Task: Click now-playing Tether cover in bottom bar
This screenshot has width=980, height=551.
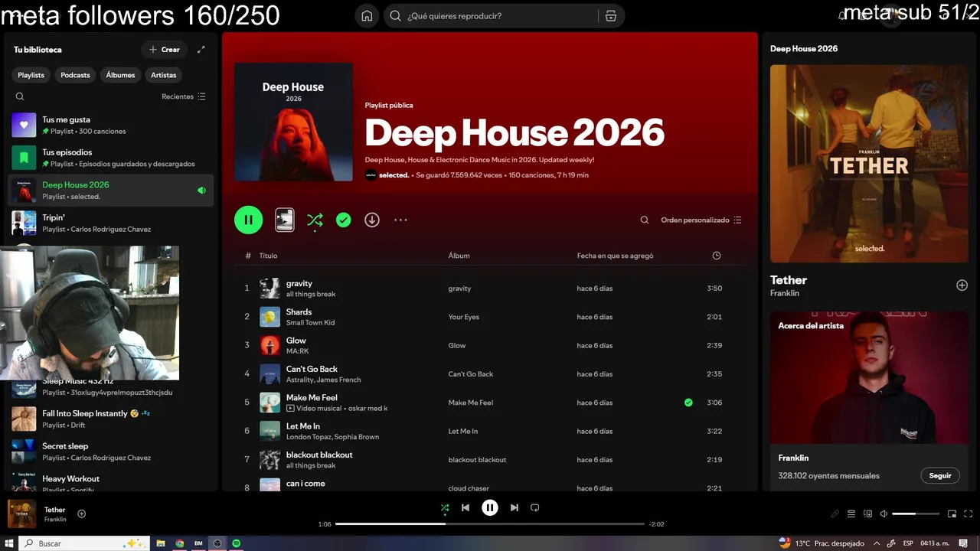Action: pyautogui.click(x=22, y=514)
